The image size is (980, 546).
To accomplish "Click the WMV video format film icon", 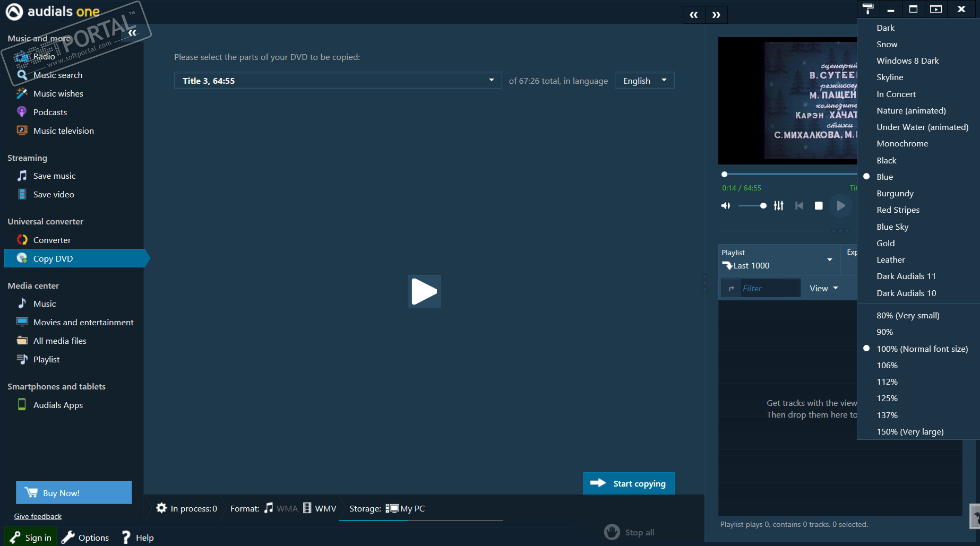I will point(307,508).
